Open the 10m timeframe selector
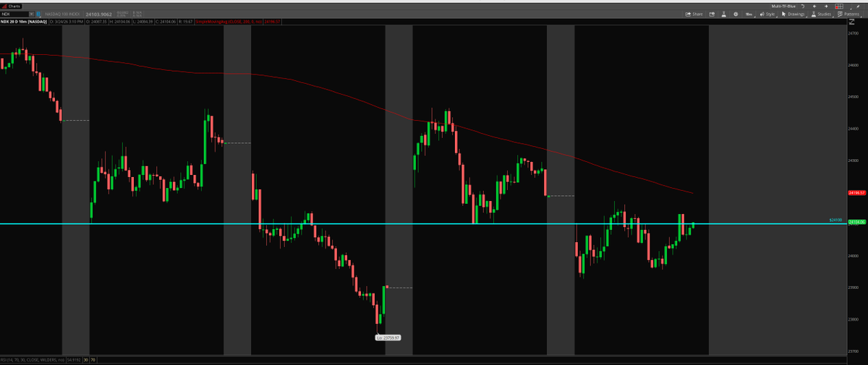Viewport: 868px width, 365px height. (749, 14)
